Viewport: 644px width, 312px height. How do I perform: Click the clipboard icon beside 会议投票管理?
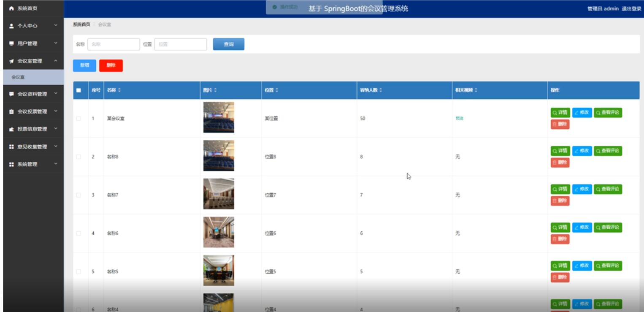pos(11,112)
